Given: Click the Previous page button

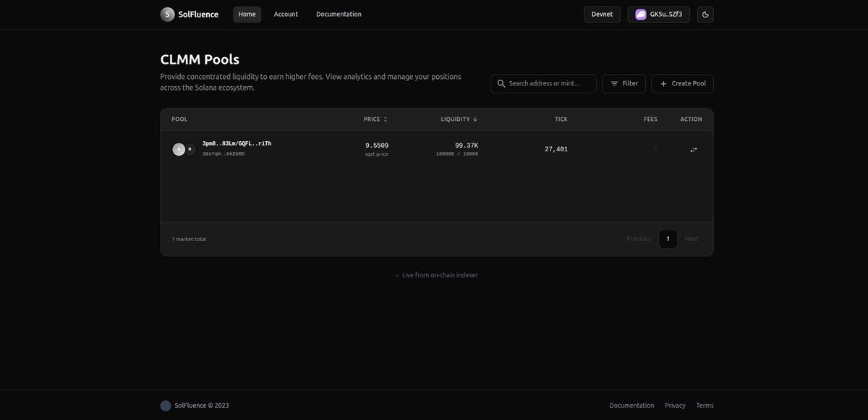Looking at the screenshot, I should pyautogui.click(x=639, y=239).
